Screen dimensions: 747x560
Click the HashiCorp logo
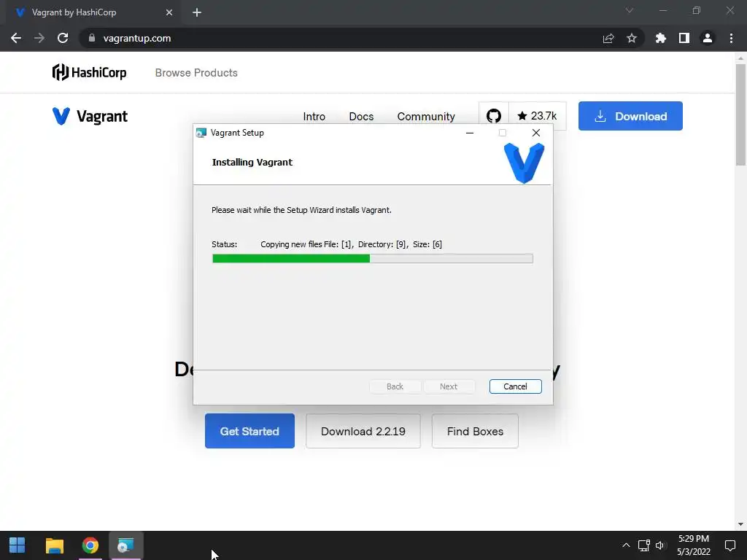tap(89, 72)
